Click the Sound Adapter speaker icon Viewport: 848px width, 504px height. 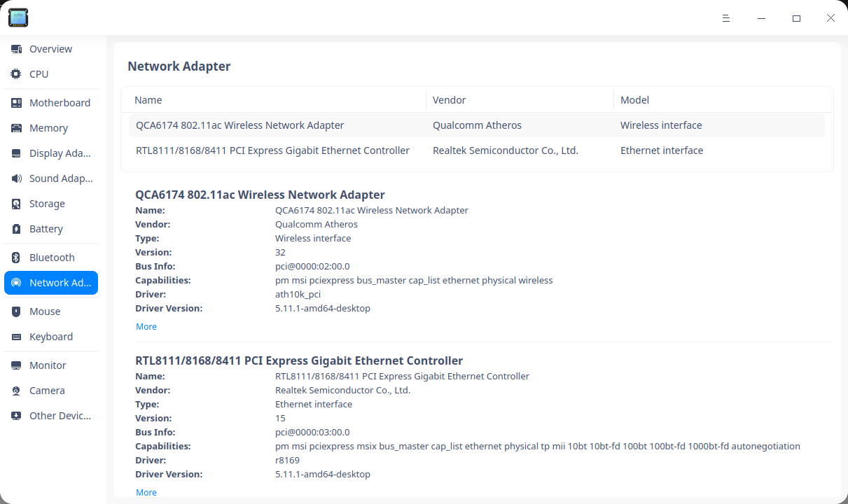tap(16, 178)
